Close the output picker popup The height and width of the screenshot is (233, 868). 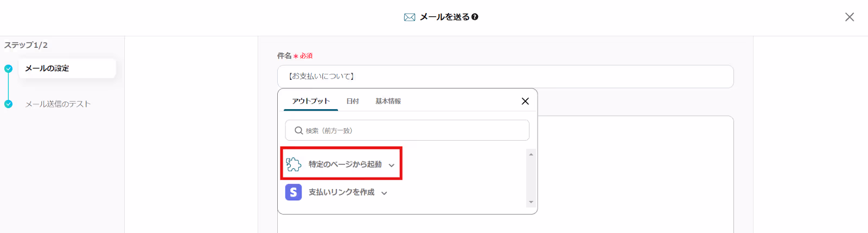(x=525, y=101)
